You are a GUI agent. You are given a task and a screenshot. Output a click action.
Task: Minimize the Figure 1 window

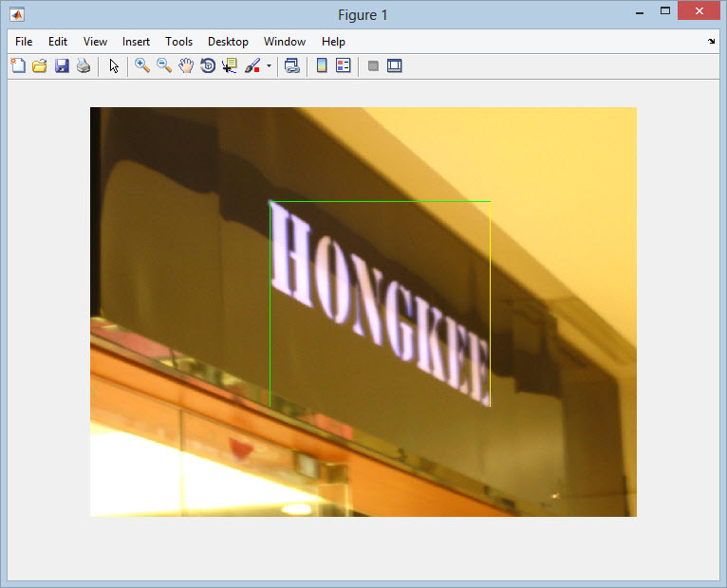[x=640, y=11]
